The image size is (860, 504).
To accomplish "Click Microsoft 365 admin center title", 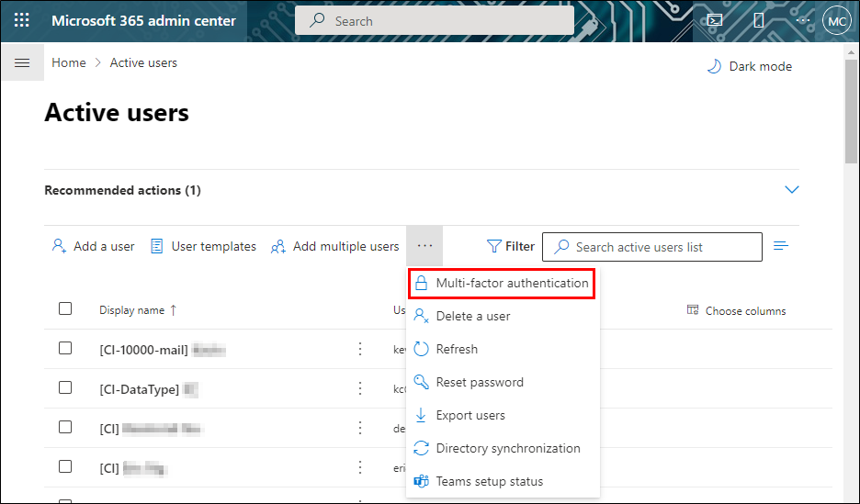I will (143, 21).
